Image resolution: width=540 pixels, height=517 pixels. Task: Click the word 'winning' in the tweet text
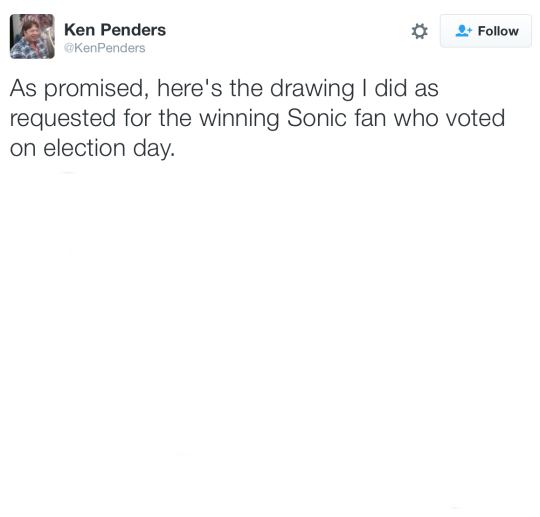[x=239, y=119]
